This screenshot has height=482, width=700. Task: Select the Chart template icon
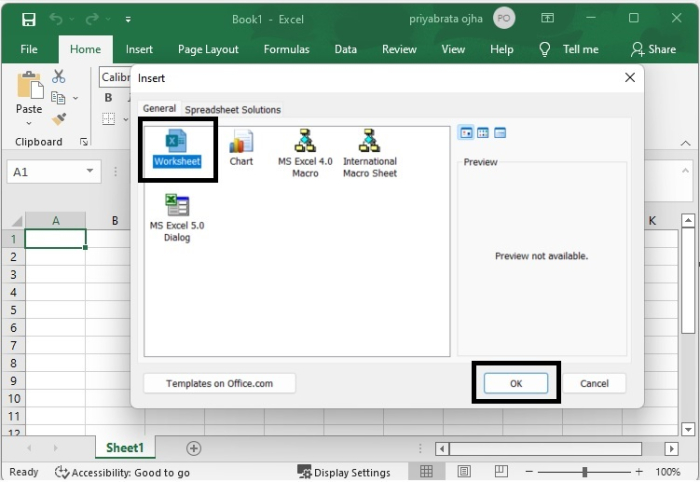coord(241,142)
